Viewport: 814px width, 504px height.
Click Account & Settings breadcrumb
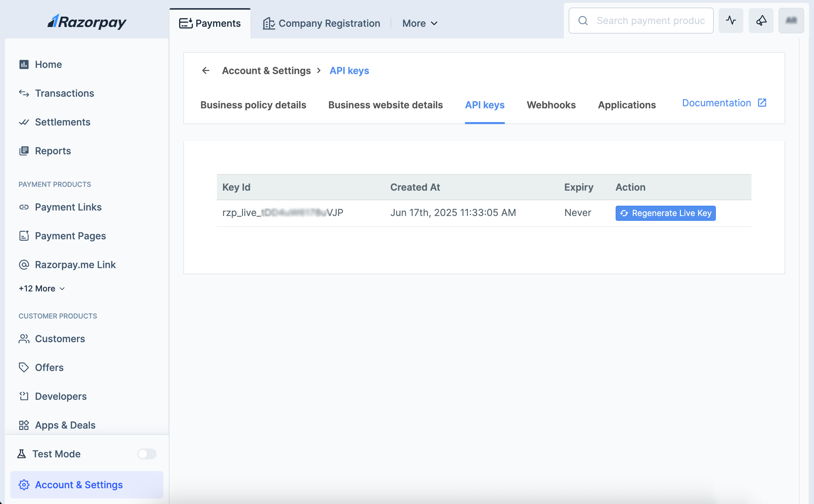pyautogui.click(x=266, y=71)
